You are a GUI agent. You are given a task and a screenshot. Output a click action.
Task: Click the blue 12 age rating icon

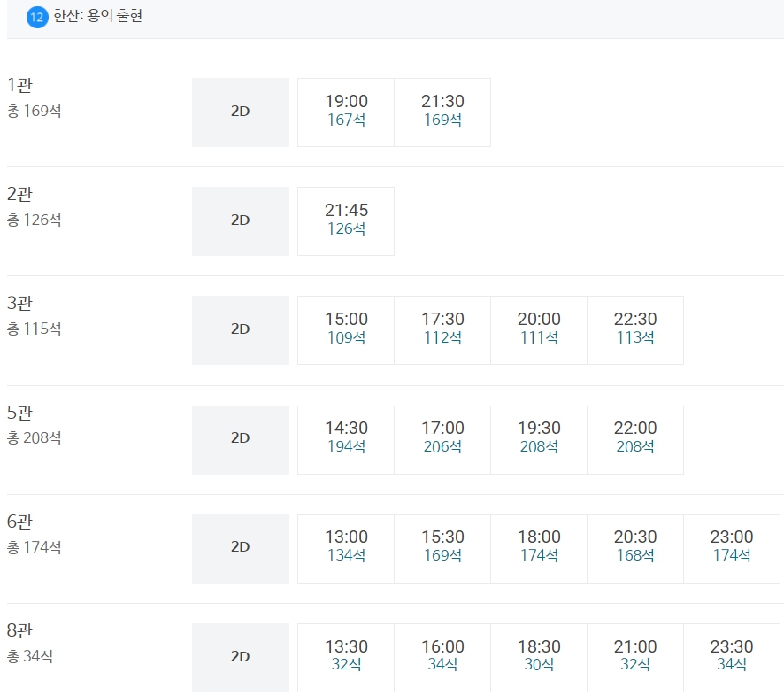tap(37, 18)
